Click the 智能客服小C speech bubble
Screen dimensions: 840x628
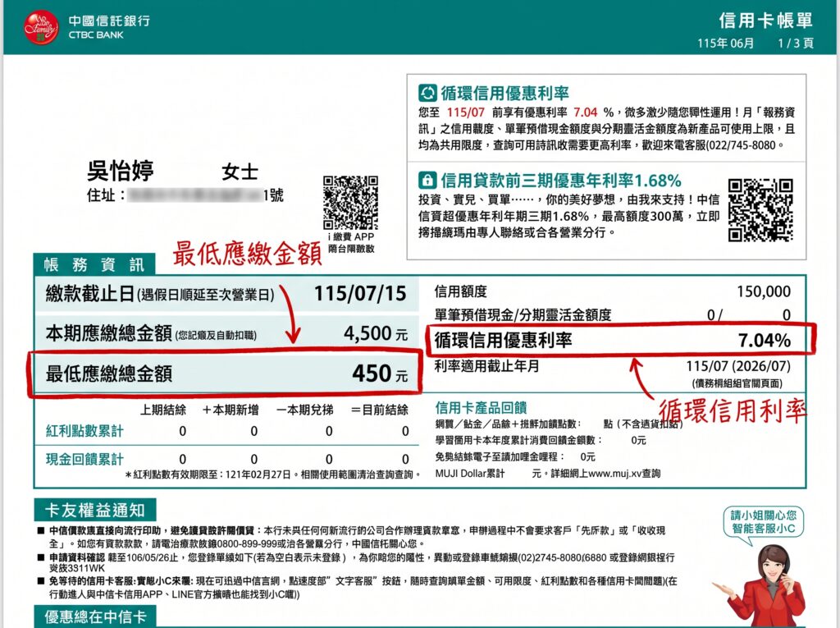[764, 522]
